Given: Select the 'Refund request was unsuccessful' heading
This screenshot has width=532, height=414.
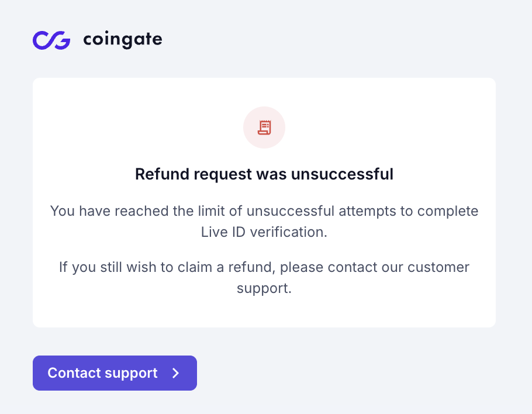Looking at the screenshot, I should (x=264, y=174).
